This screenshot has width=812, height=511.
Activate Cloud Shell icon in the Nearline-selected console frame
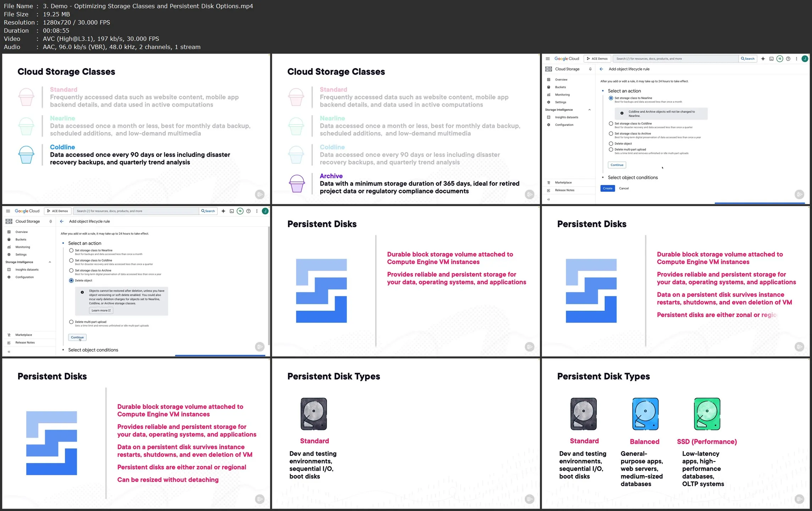[772, 59]
